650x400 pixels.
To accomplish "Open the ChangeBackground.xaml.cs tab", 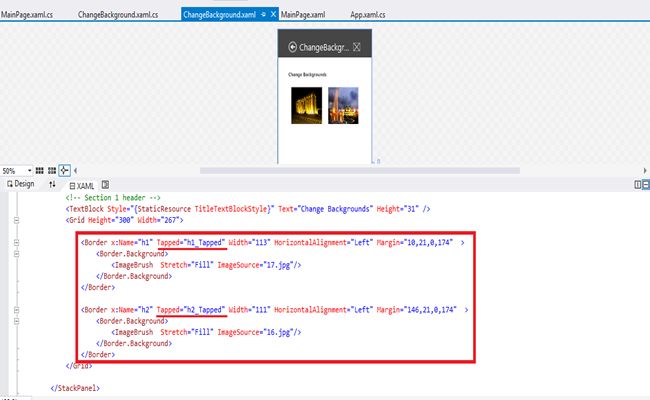I will click(118, 15).
